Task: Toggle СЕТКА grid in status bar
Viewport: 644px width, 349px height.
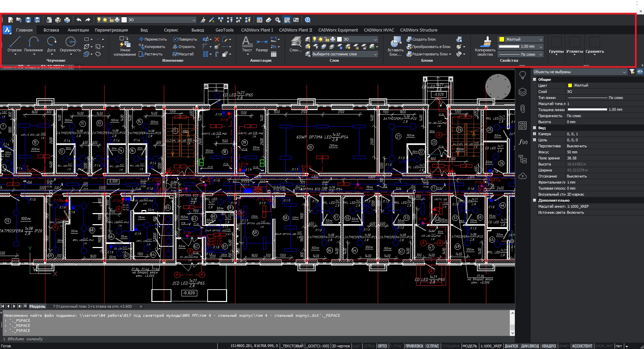Action: click(369, 346)
